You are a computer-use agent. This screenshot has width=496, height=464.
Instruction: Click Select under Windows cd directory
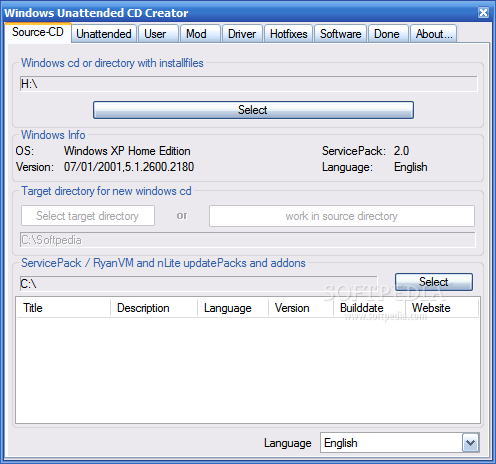[253, 110]
